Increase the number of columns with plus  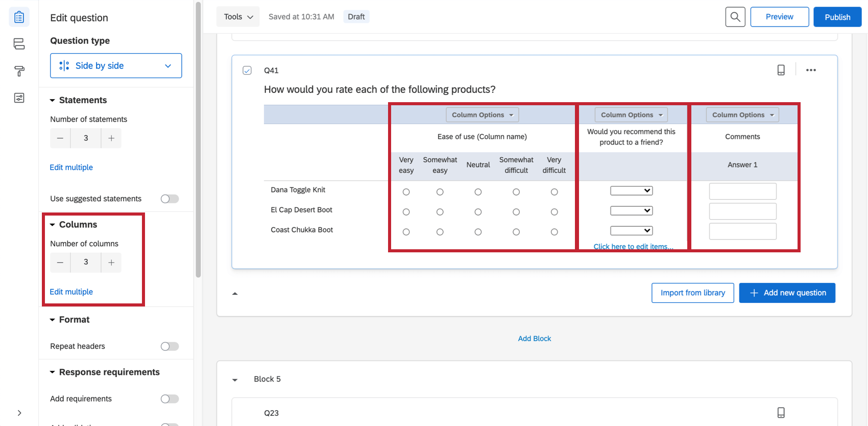pos(111,263)
